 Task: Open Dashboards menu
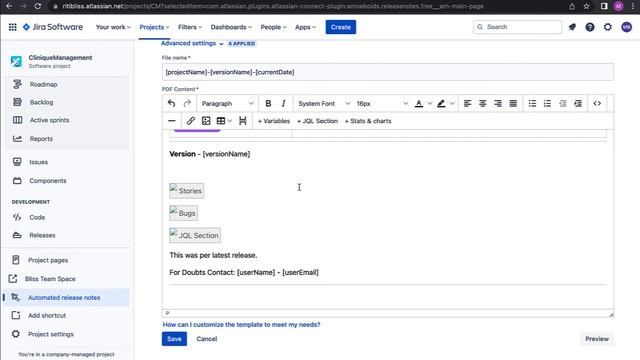(231, 27)
